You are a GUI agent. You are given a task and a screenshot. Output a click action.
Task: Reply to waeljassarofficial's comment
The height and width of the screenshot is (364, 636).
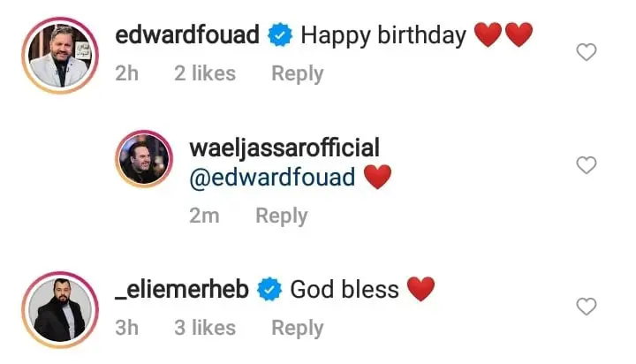(282, 216)
